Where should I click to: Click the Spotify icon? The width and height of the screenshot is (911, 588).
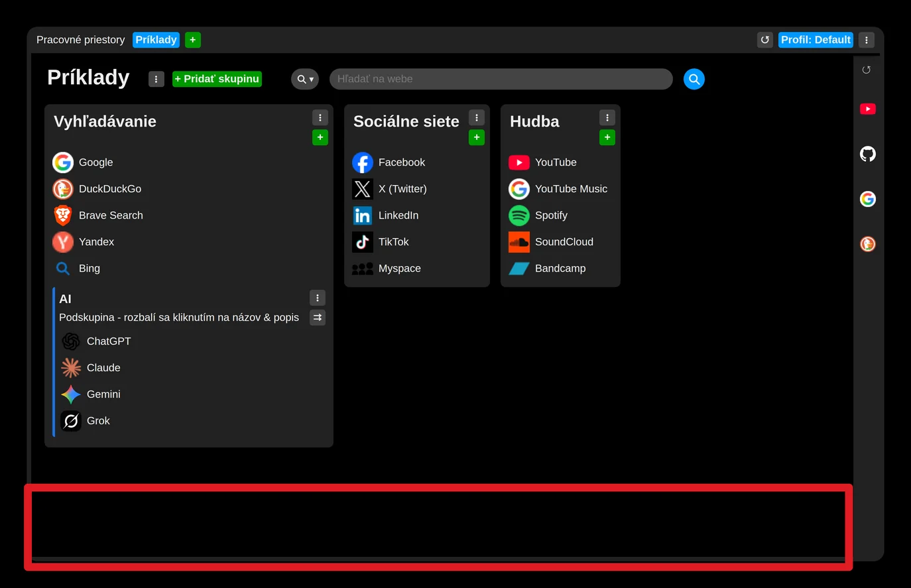pyautogui.click(x=519, y=215)
